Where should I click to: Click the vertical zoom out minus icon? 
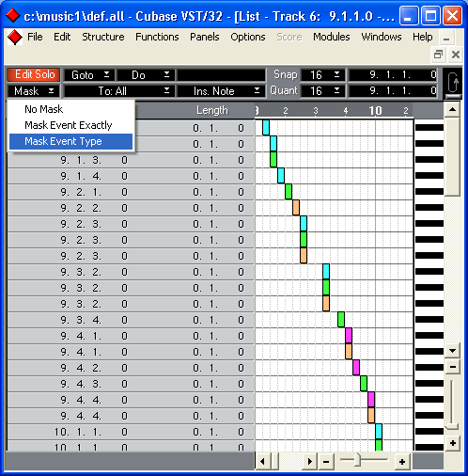[453, 367]
